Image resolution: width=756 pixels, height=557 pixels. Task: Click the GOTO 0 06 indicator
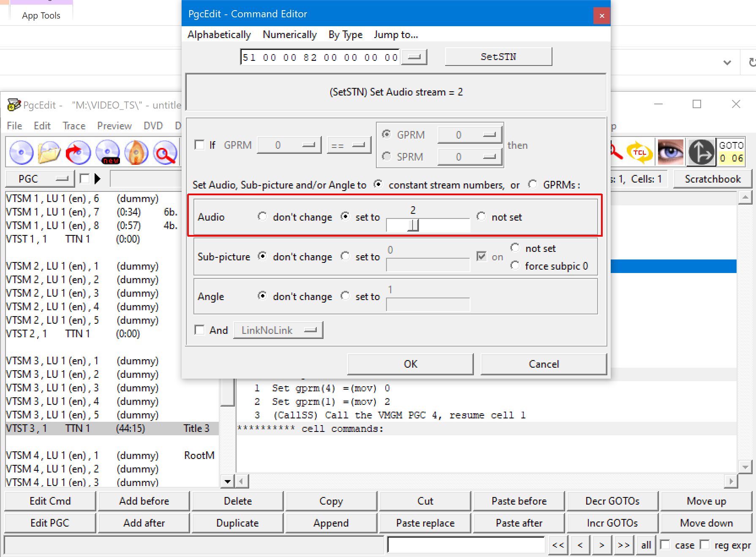click(731, 152)
